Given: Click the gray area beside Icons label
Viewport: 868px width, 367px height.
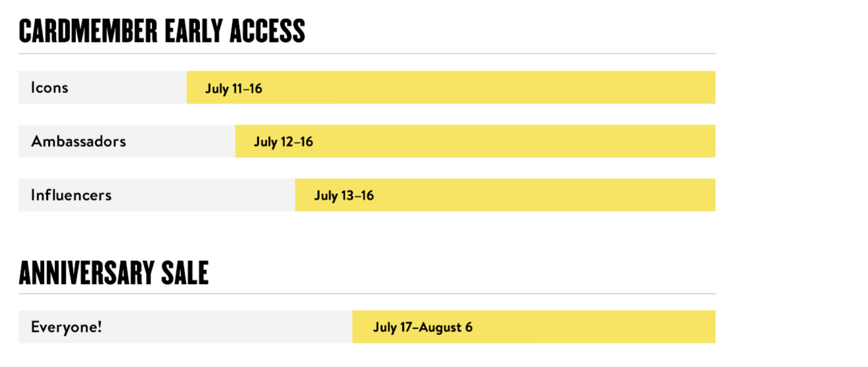Looking at the screenshot, I should pyautogui.click(x=128, y=87).
